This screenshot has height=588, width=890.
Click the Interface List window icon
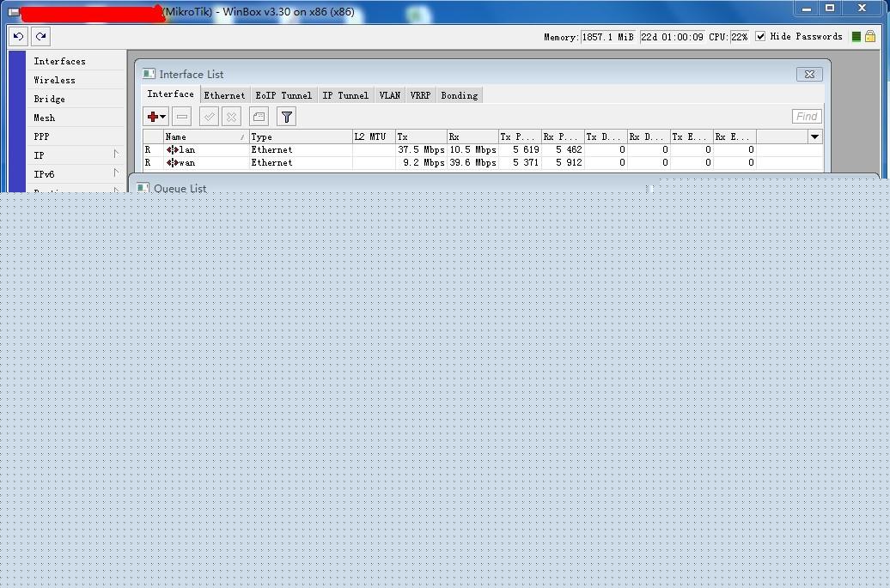point(149,74)
